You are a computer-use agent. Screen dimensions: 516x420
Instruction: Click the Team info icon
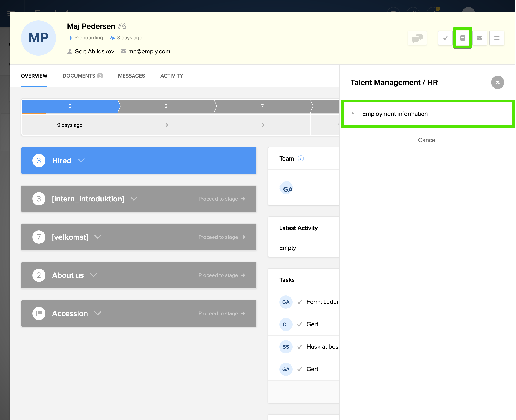coord(301,158)
